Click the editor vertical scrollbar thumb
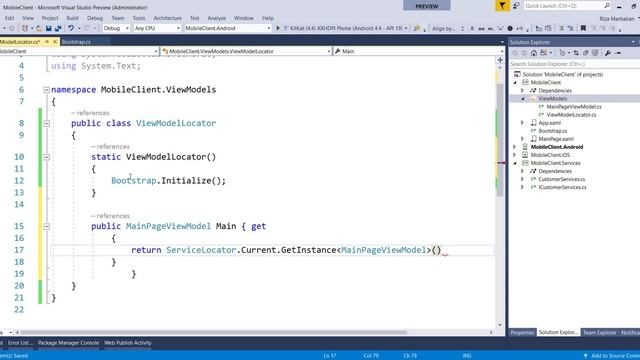The width and height of the screenshot is (640, 360). click(x=500, y=139)
